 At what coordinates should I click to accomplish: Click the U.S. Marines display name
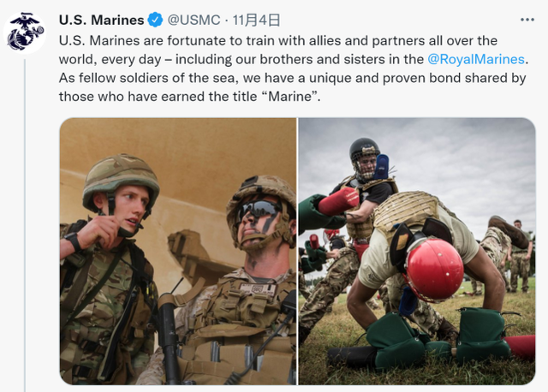[x=101, y=20]
